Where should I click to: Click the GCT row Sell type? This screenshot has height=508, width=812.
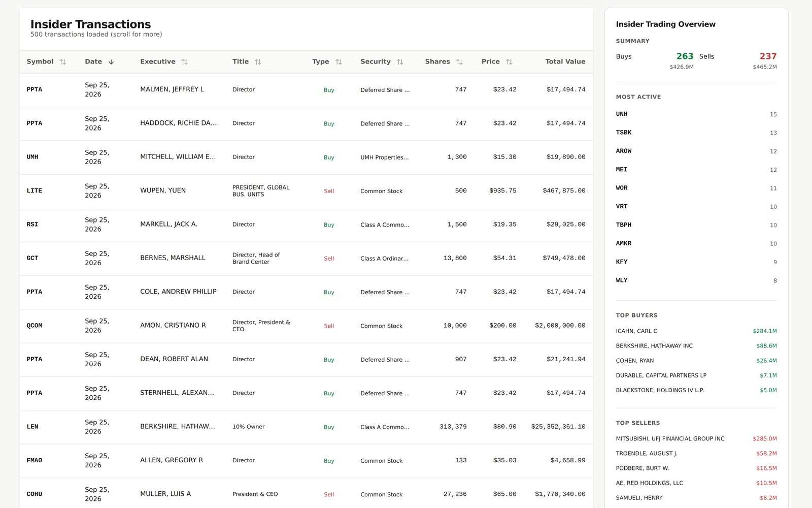point(329,259)
